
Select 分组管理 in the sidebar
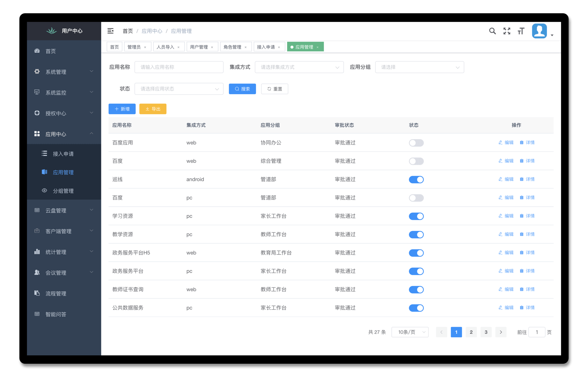click(x=63, y=191)
